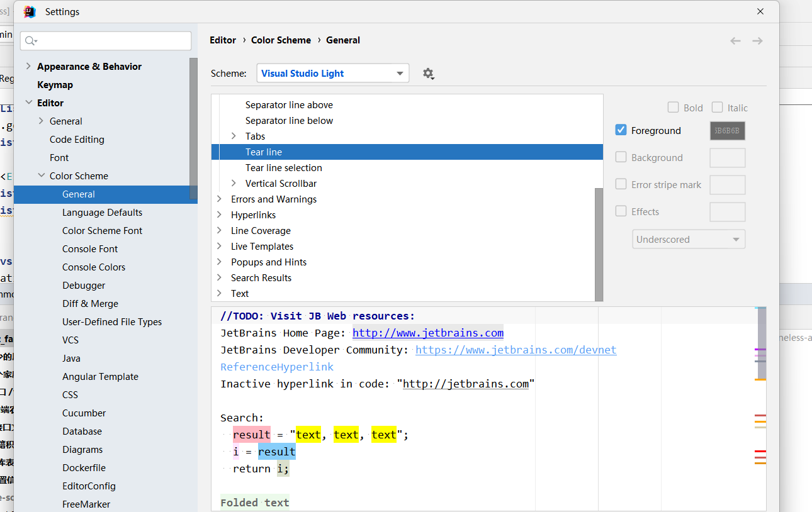
Task: Collapse the Color Scheme node
Action: pyautogui.click(x=41, y=175)
